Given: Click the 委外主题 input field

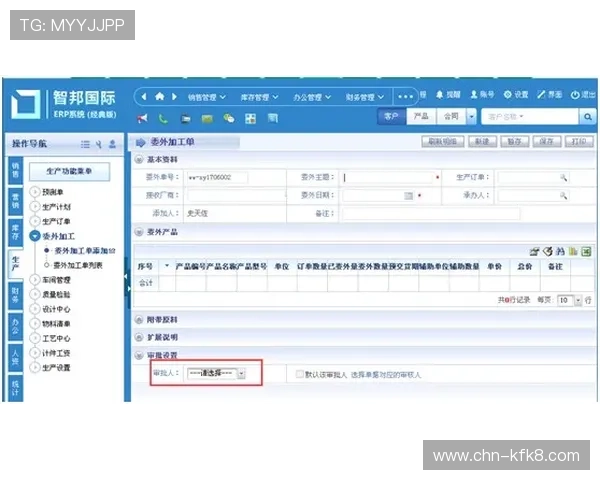Looking at the screenshot, I should [387, 177].
